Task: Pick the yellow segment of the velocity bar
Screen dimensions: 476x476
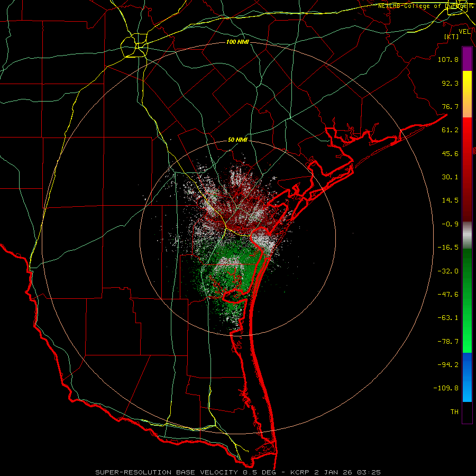Action: (x=467, y=82)
